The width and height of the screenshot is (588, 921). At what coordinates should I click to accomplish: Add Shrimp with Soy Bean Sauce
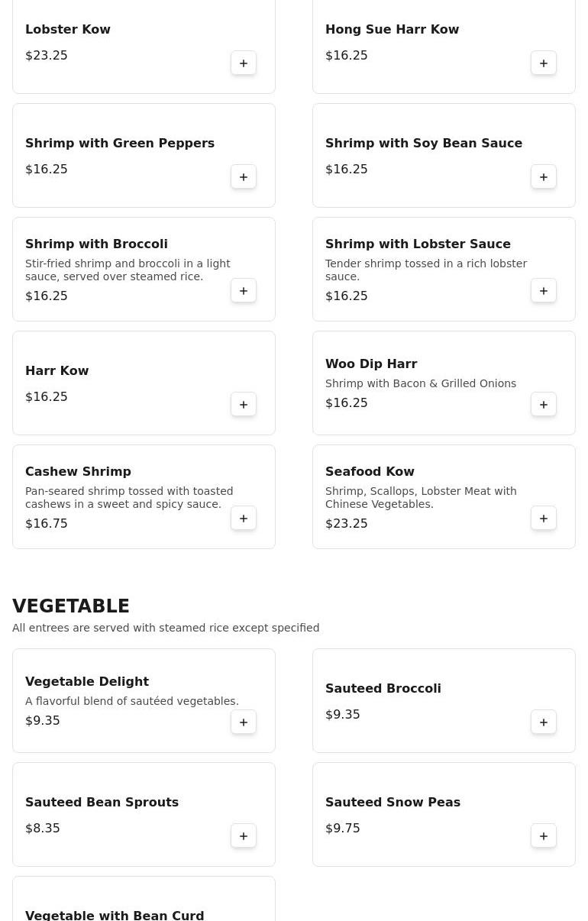pyautogui.click(x=544, y=177)
